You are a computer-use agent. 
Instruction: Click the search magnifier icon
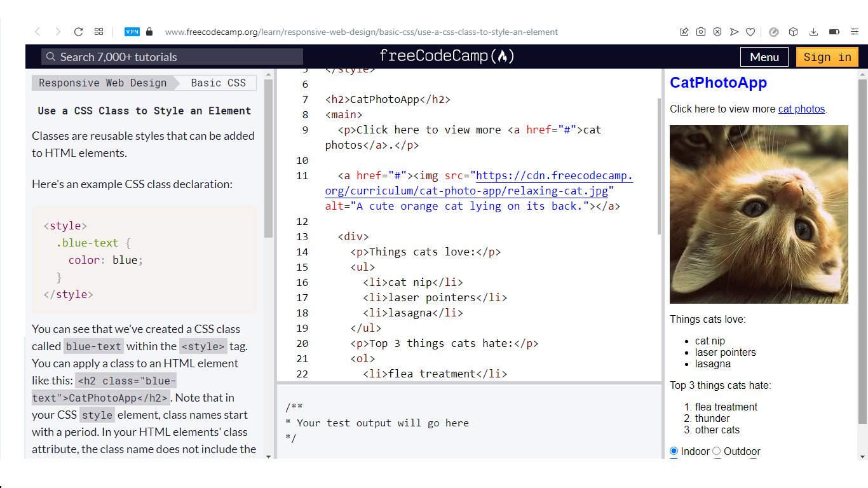coord(51,57)
